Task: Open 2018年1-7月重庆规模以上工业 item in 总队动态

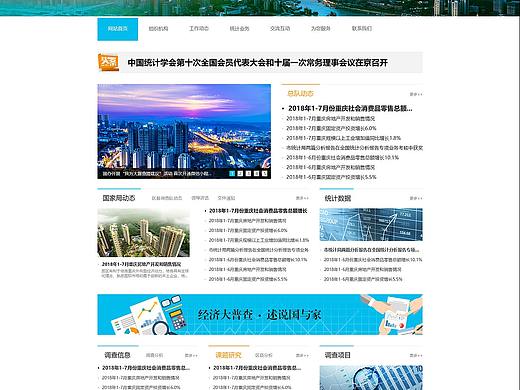Action: 343,138
